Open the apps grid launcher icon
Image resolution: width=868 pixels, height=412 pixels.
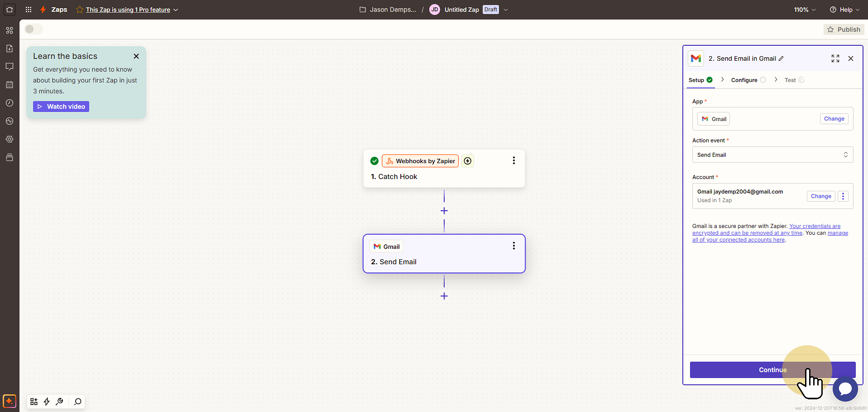pyautogui.click(x=29, y=10)
